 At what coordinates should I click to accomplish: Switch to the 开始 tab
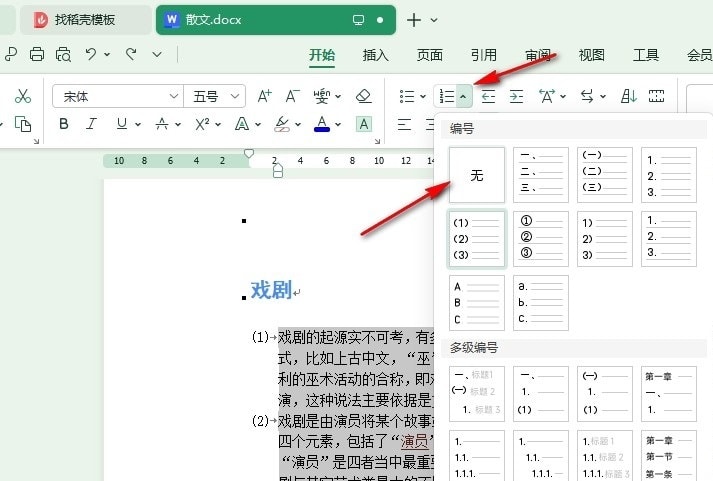322,55
